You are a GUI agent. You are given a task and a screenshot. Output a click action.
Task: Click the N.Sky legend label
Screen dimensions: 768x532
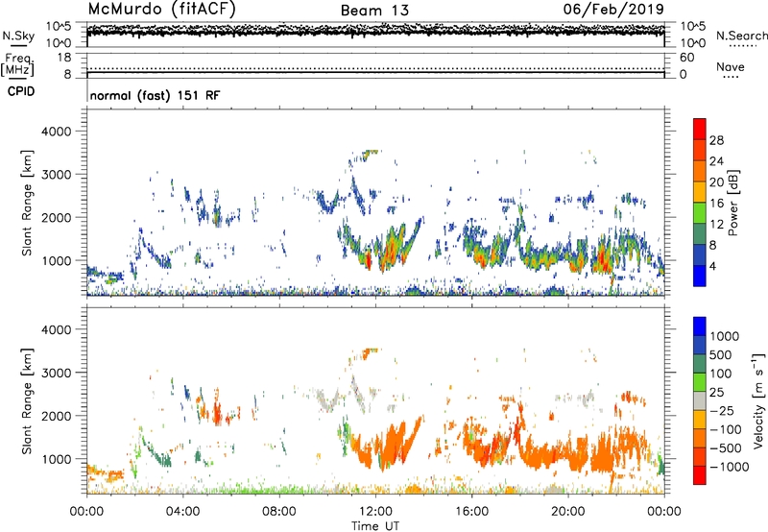(x=18, y=36)
